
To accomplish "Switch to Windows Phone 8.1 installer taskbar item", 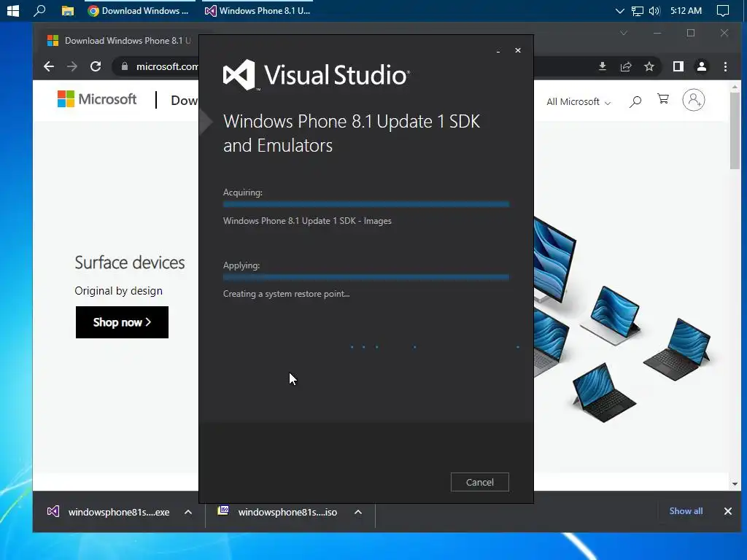I will pos(258,10).
